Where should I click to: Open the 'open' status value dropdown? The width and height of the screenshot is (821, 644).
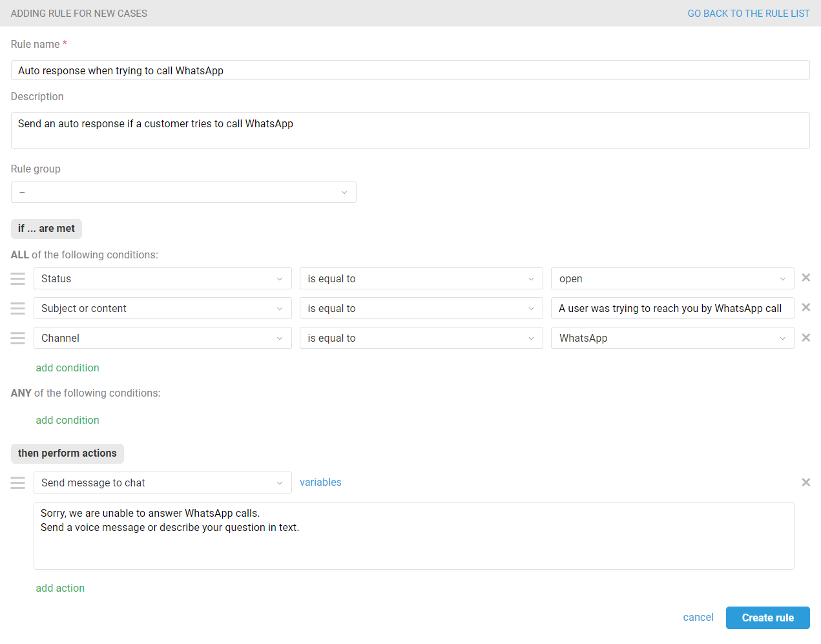pyautogui.click(x=672, y=278)
